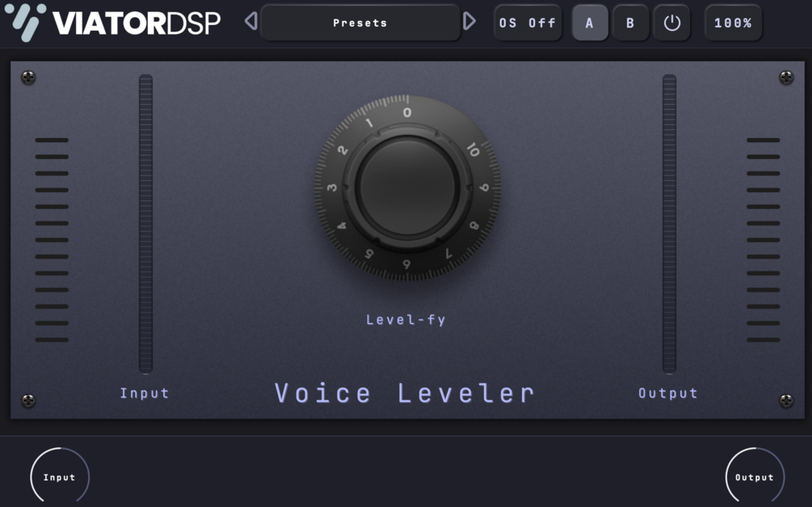Image resolution: width=812 pixels, height=507 pixels.
Task: Toggle the OS Off oversampling button
Action: tap(527, 23)
